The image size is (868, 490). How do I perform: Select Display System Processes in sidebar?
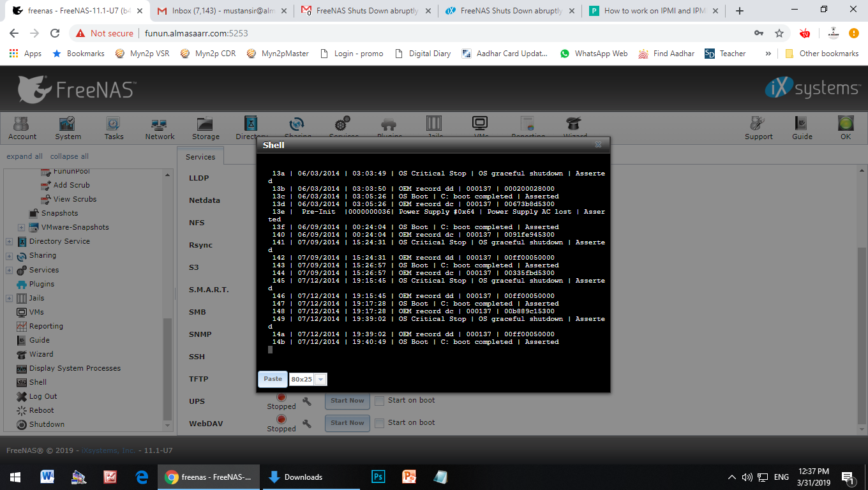(75, 368)
